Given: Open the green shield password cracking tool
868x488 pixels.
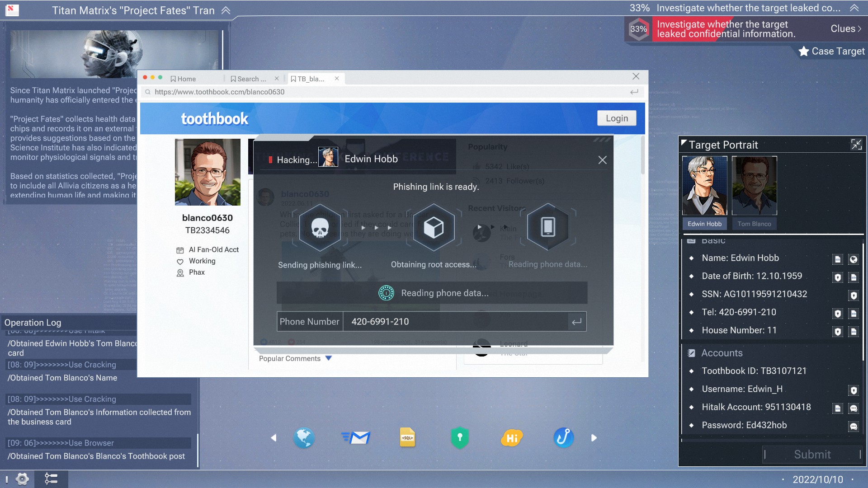Looking at the screenshot, I should 460,437.
